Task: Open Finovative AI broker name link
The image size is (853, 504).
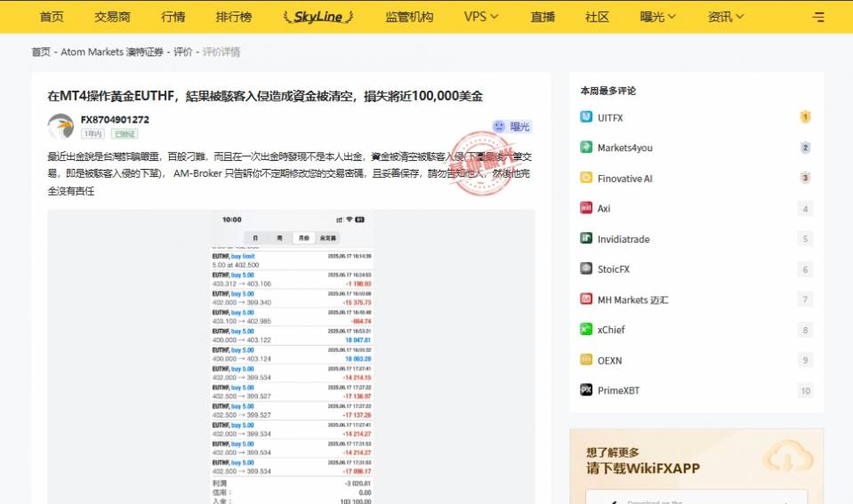Action: pos(624,179)
